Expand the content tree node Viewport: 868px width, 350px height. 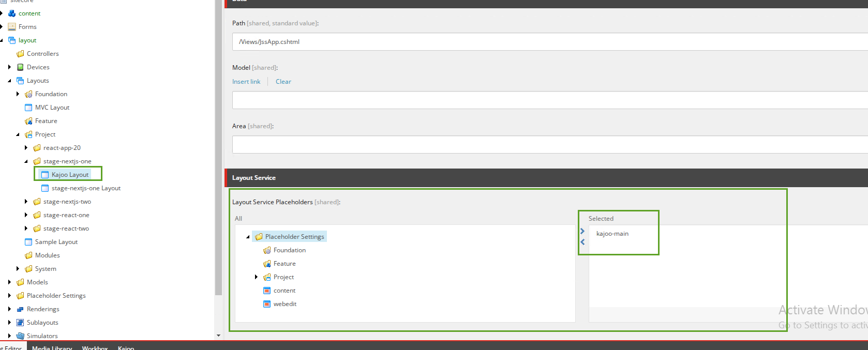(2, 13)
